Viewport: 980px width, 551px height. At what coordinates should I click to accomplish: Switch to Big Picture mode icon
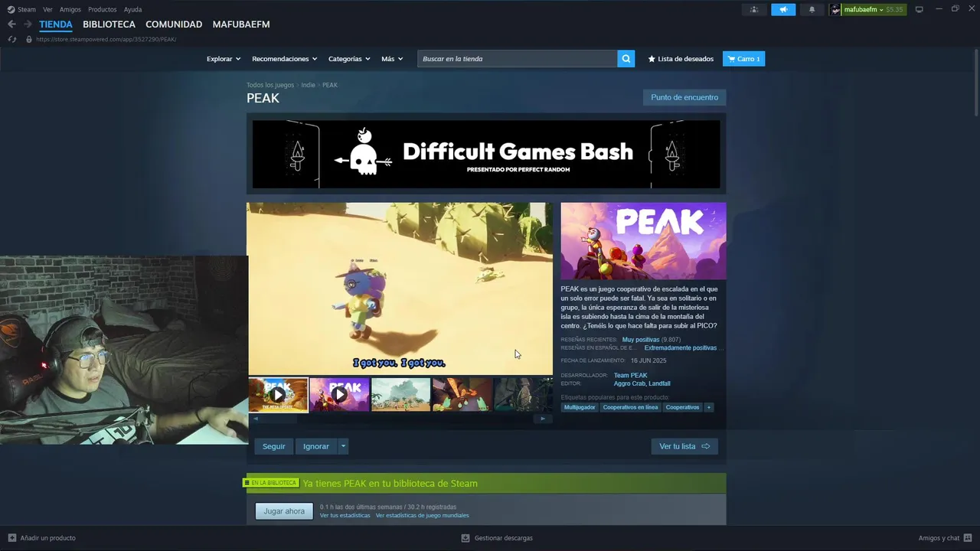(x=919, y=9)
